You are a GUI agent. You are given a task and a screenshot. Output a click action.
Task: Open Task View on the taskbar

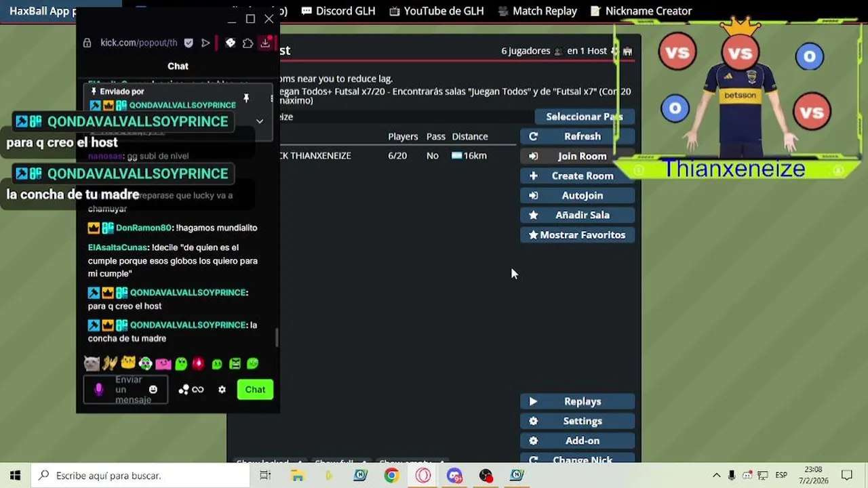[x=265, y=475]
